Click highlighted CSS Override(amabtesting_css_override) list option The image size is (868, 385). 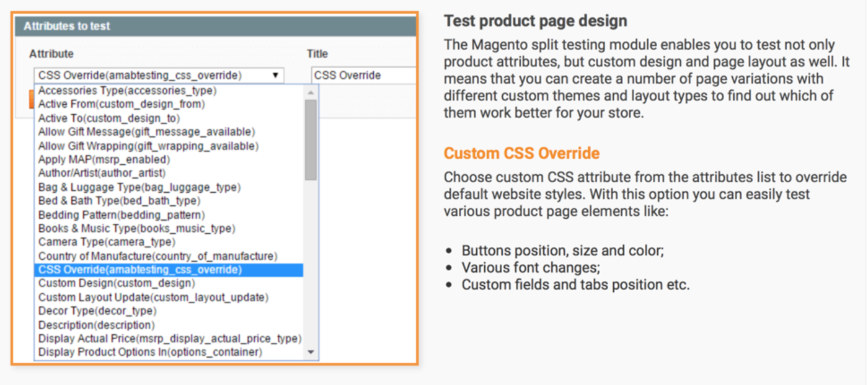[169, 270]
